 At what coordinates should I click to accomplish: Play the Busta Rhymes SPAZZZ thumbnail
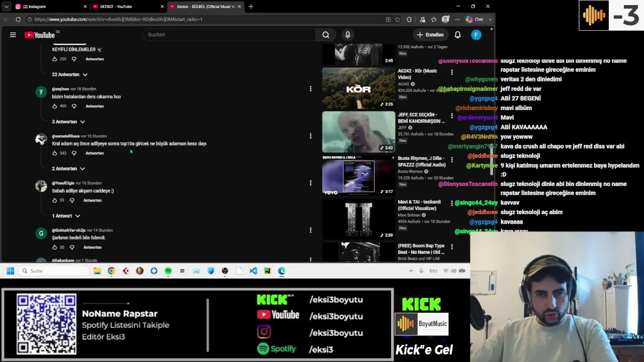point(359,175)
